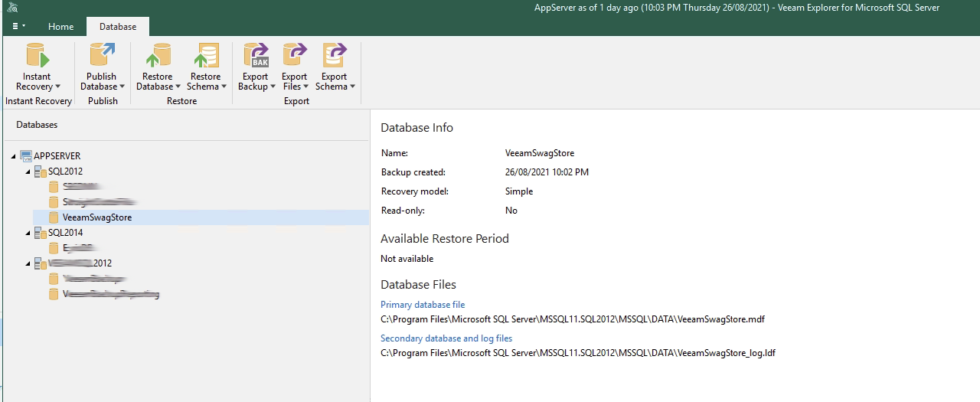This screenshot has width=980, height=402.
Task: Click the Export Schema icon
Action: [x=334, y=56]
